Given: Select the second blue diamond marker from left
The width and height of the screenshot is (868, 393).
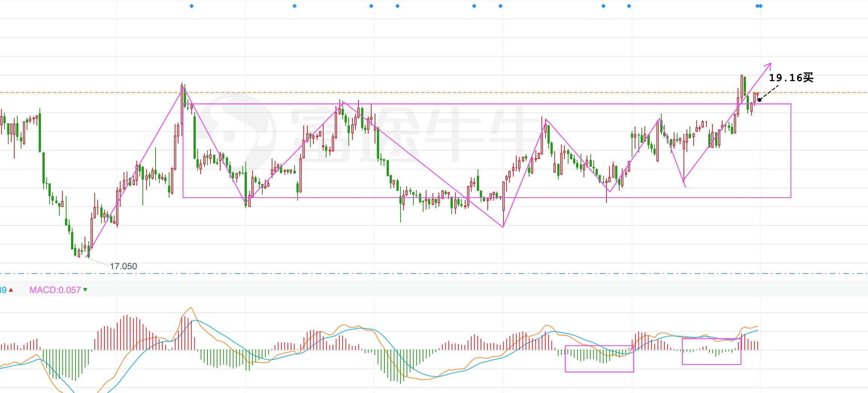Looking at the screenshot, I should [x=295, y=6].
